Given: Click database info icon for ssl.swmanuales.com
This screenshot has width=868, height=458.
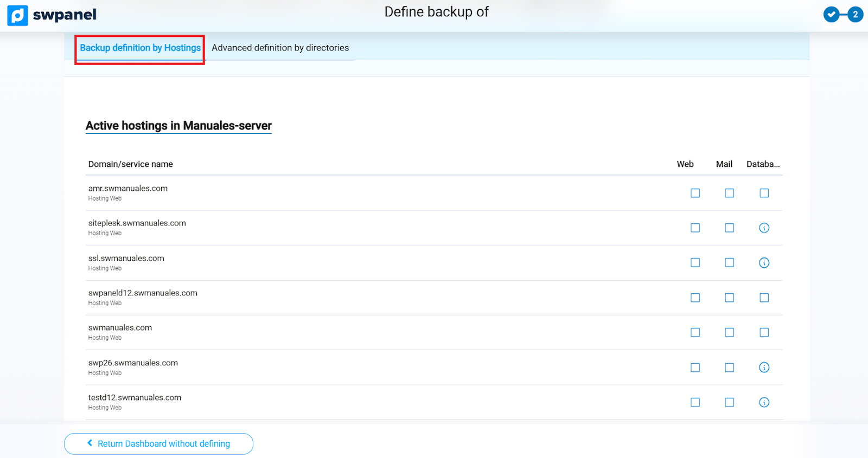Looking at the screenshot, I should click(x=764, y=263).
